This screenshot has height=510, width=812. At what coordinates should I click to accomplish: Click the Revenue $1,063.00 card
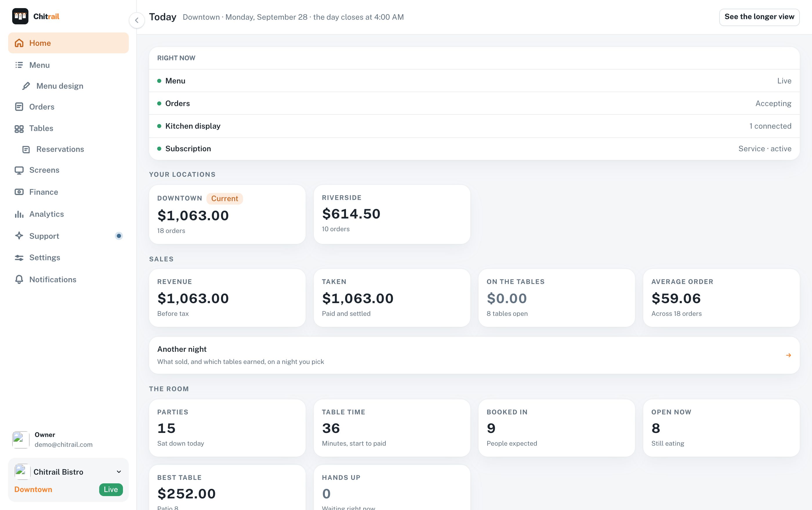[227, 298]
